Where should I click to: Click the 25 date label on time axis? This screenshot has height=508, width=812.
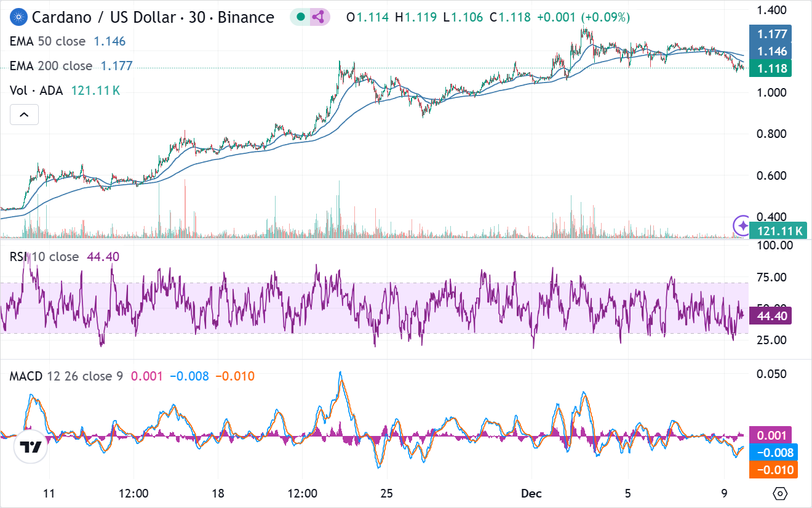[386, 494]
